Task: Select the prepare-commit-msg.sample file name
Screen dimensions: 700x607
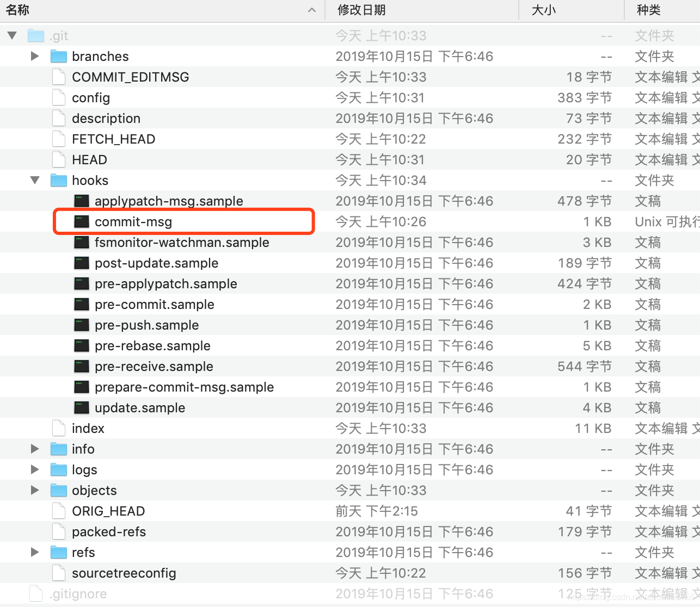Action: [x=184, y=387]
